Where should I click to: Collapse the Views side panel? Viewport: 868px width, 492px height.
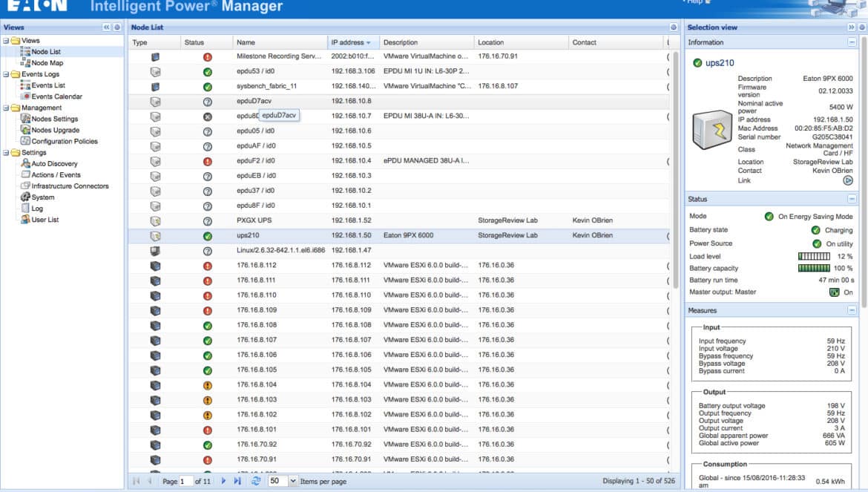pos(106,27)
